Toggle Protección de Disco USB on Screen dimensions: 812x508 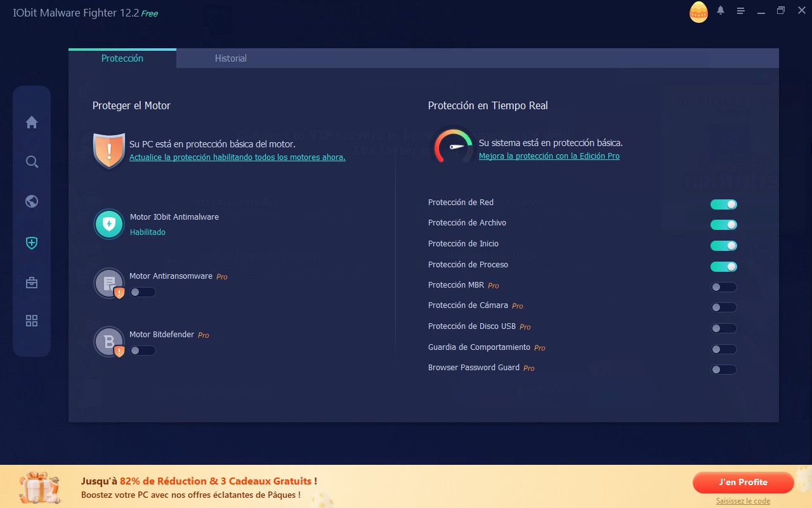click(723, 328)
